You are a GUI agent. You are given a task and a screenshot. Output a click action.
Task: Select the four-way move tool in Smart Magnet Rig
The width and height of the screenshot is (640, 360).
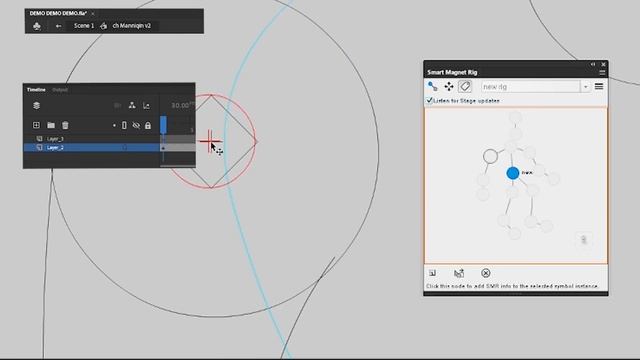[x=449, y=87]
